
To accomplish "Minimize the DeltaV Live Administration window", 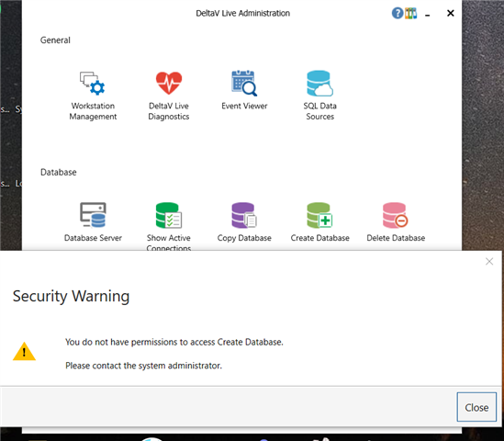I will pyautogui.click(x=427, y=15).
